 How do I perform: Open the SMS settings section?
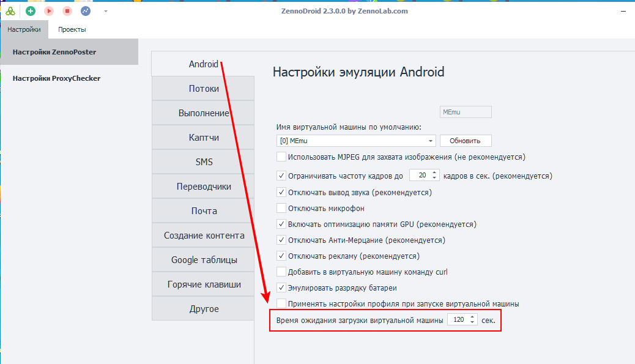pos(203,162)
